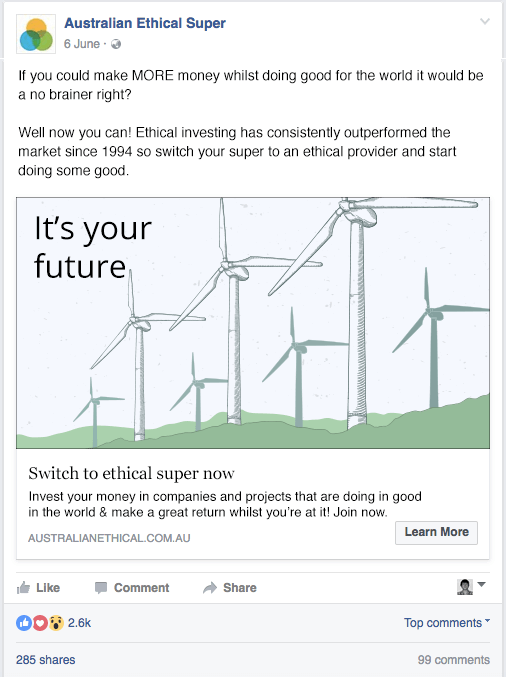View the 285 shares list
Screen dimensions: 506x677
pyautogui.click(x=46, y=660)
